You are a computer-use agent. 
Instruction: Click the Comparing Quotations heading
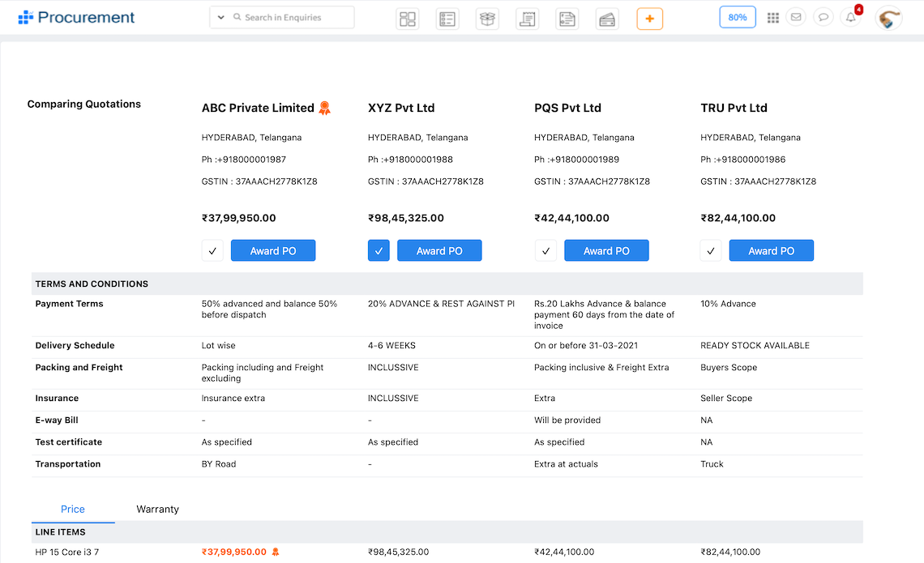click(83, 104)
